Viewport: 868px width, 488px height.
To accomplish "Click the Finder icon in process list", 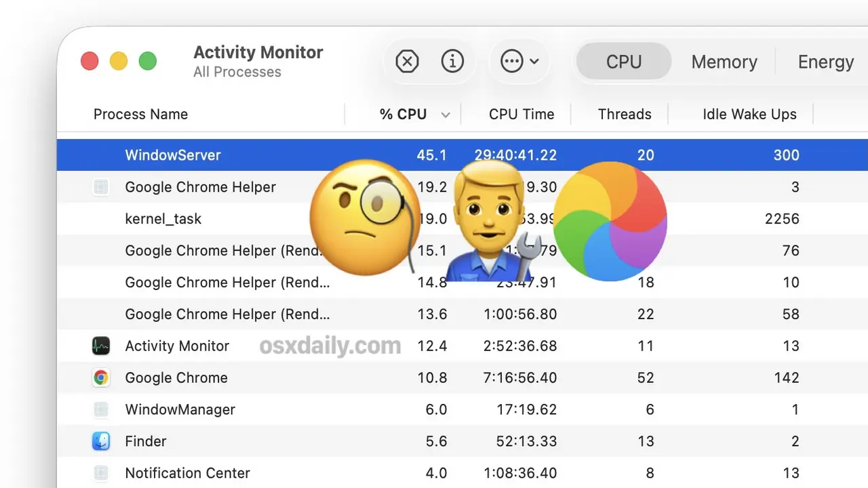I will (101, 442).
